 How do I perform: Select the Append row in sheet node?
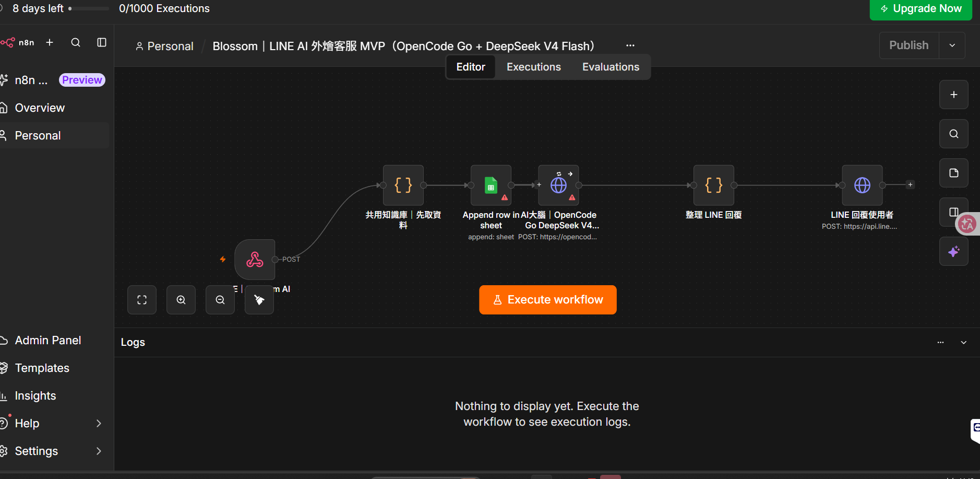tap(491, 185)
